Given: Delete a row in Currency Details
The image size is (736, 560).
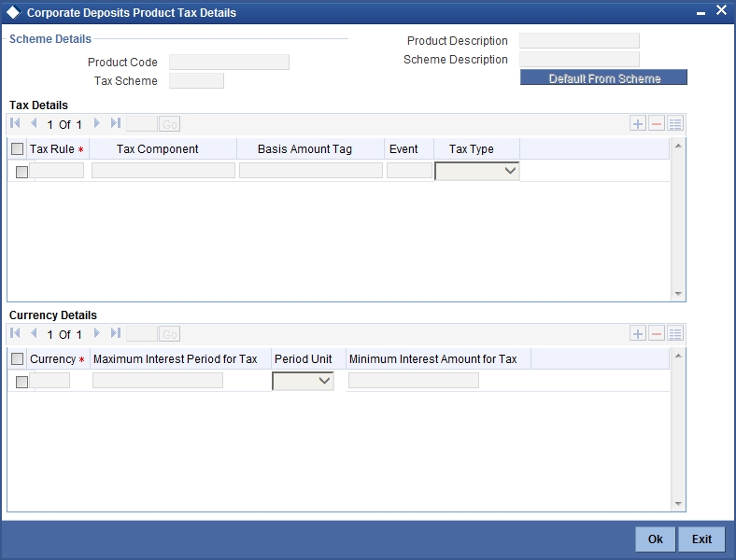Looking at the screenshot, I should 657,334.
